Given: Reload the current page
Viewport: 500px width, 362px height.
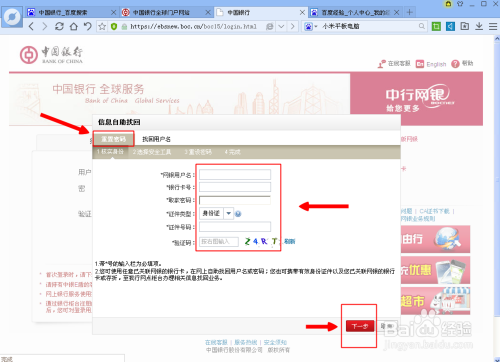Looking at the screenshot, I should tap(59, 26).
